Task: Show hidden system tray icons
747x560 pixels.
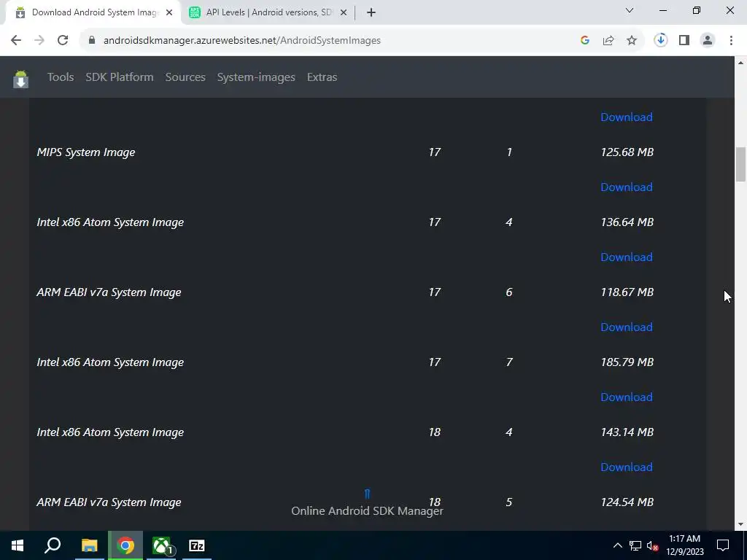Action: pyautogui.click(x=617, y=545)
